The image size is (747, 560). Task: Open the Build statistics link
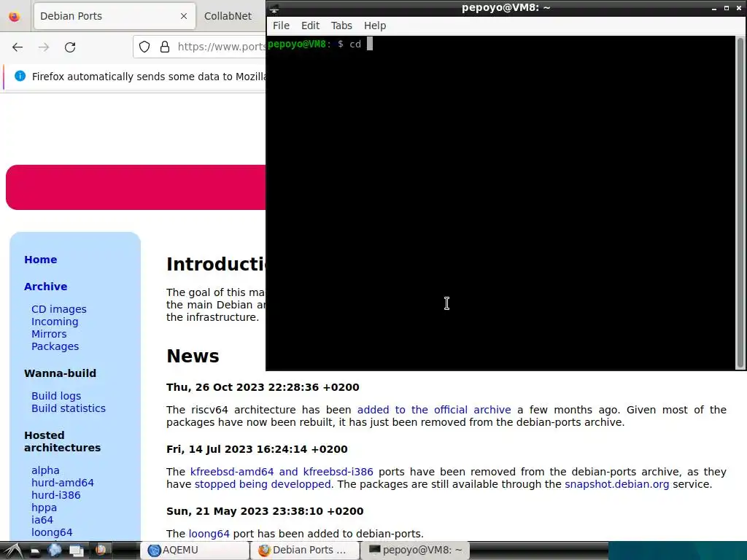(x=69, y=408)
